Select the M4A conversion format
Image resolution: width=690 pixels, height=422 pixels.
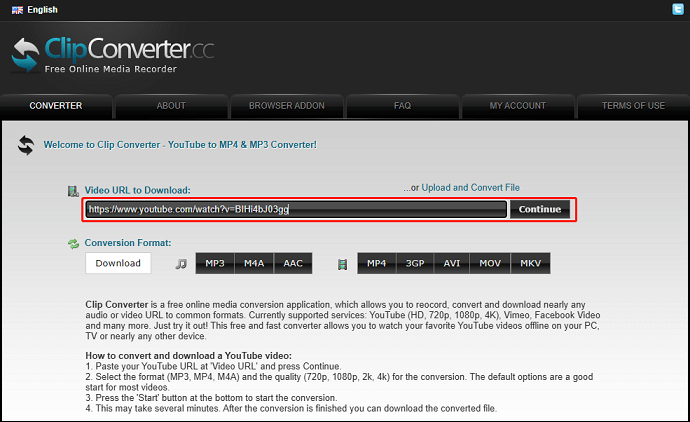coord(254,263)
